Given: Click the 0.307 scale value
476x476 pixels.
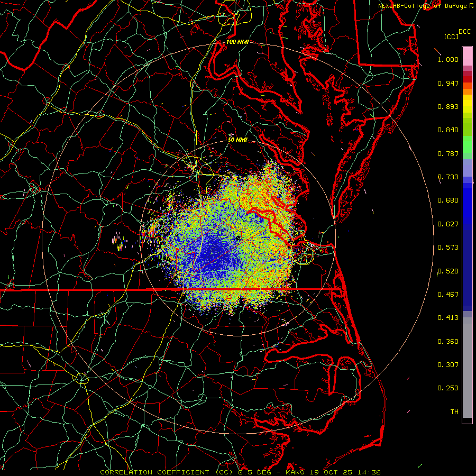Looking at the screenshot, I should (x=448, y=364).
